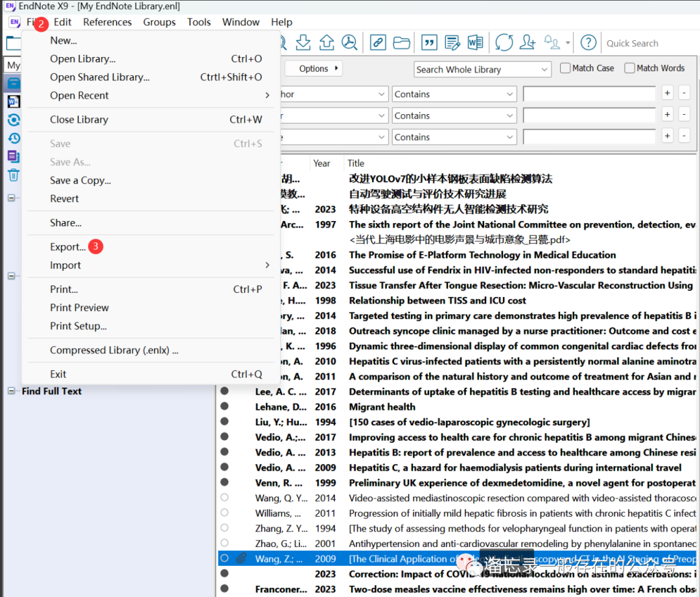Image resolution: width=700 pixels, height=597 pixels.
Task: Open the References menu
Action: tap(107, 22)
